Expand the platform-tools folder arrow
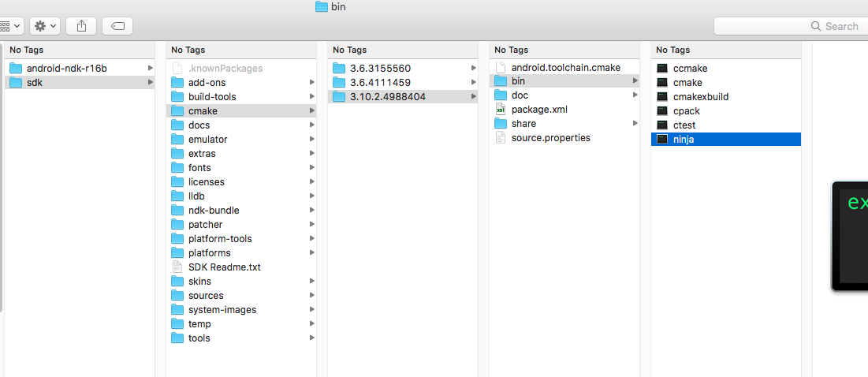 click(x=312, y=239)
